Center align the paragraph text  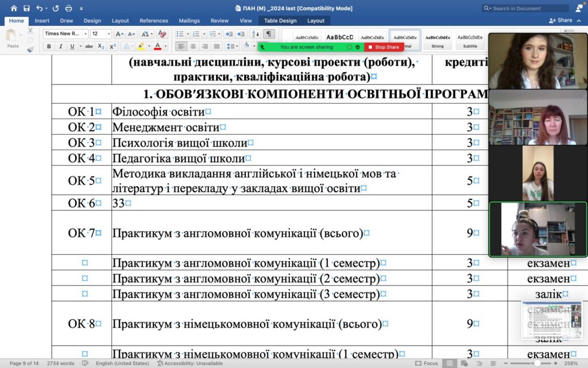[193, 47]
